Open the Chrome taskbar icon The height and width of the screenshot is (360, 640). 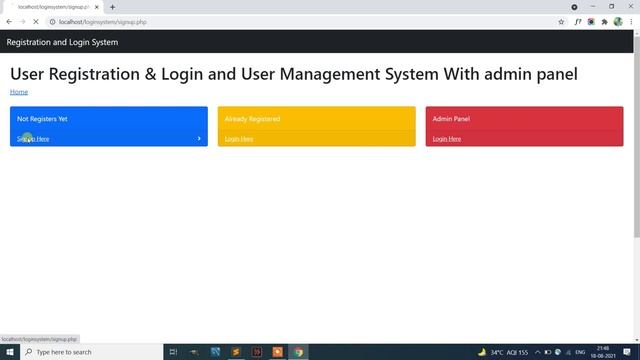coord(298,352)
